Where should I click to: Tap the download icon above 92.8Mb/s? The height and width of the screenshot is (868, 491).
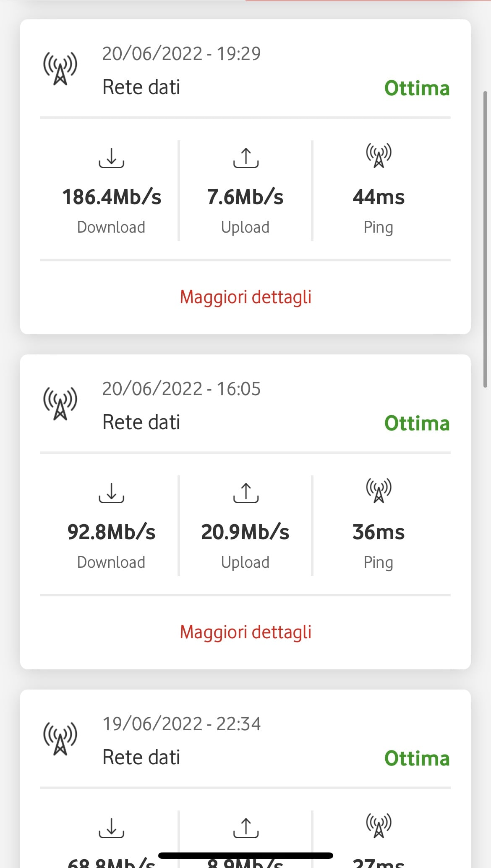(111, 493)
